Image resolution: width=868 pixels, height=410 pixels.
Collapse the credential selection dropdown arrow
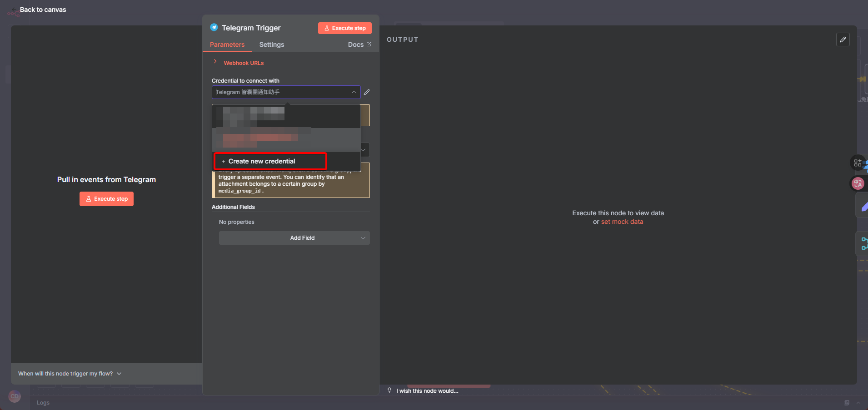[x=354, y=92]
